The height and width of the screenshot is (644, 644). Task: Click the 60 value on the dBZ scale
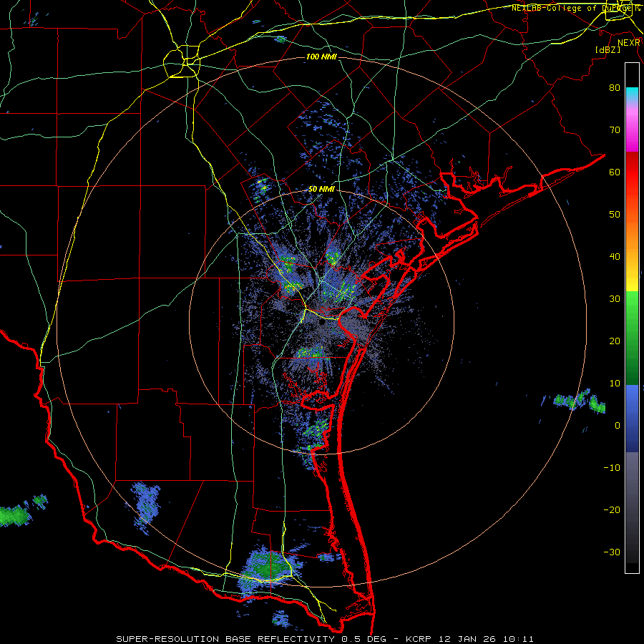pyautogui.click(x=615, y=172)
